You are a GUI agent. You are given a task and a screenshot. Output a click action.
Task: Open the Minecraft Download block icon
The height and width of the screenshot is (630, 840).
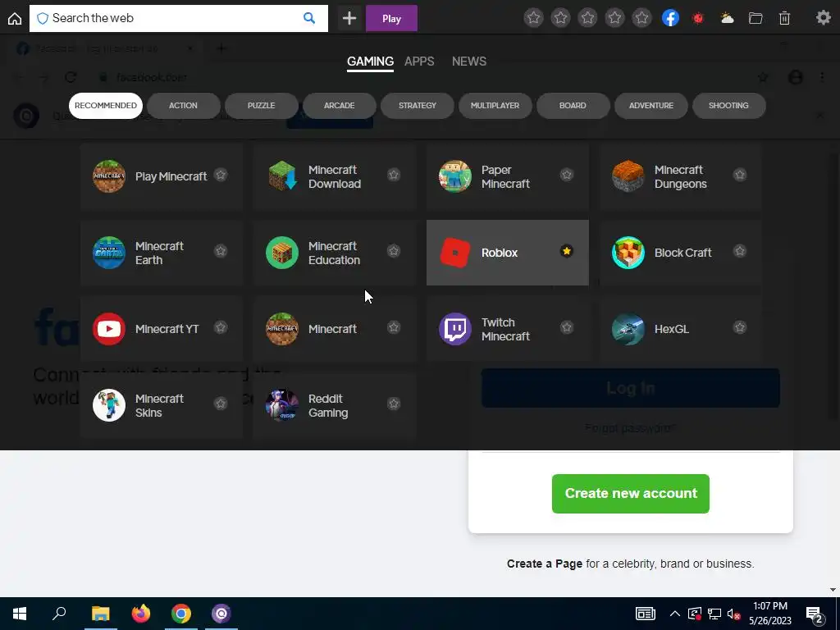[282, 176]
